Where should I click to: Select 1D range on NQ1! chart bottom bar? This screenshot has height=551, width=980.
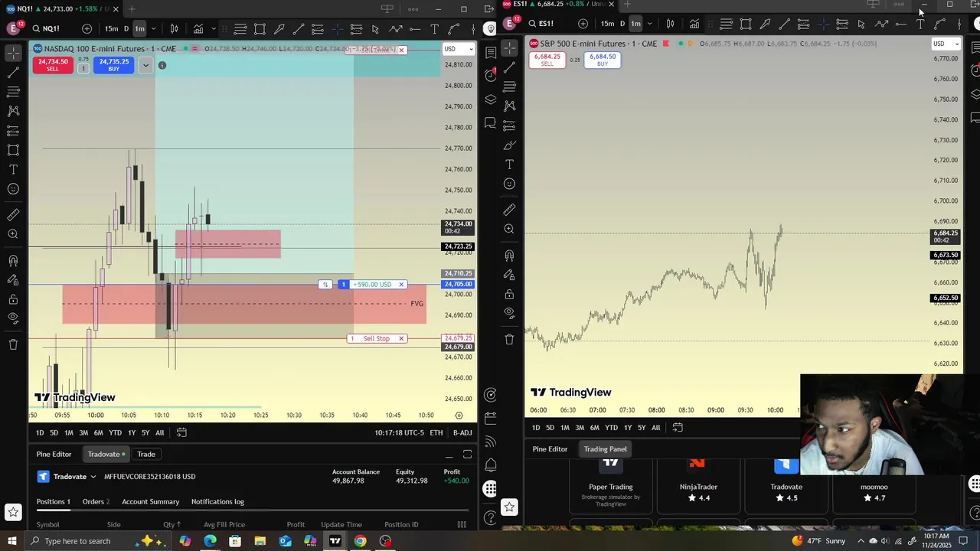pos(40,432)
